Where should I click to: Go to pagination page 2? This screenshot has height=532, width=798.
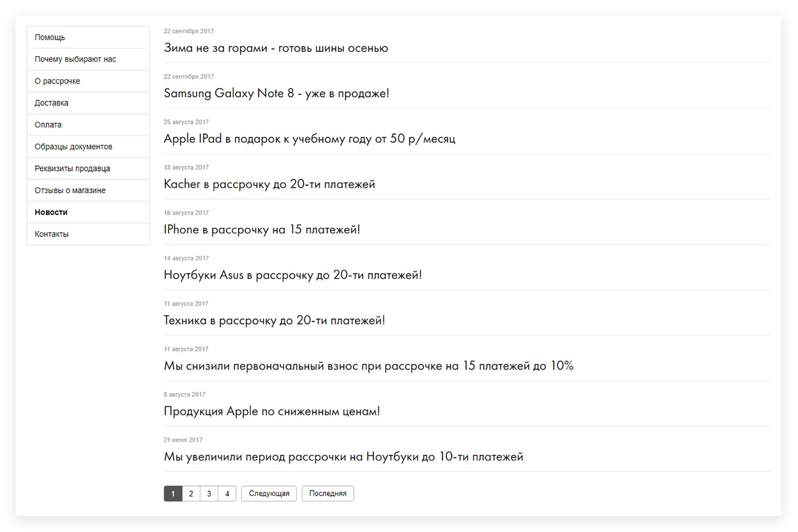(191, 494)
